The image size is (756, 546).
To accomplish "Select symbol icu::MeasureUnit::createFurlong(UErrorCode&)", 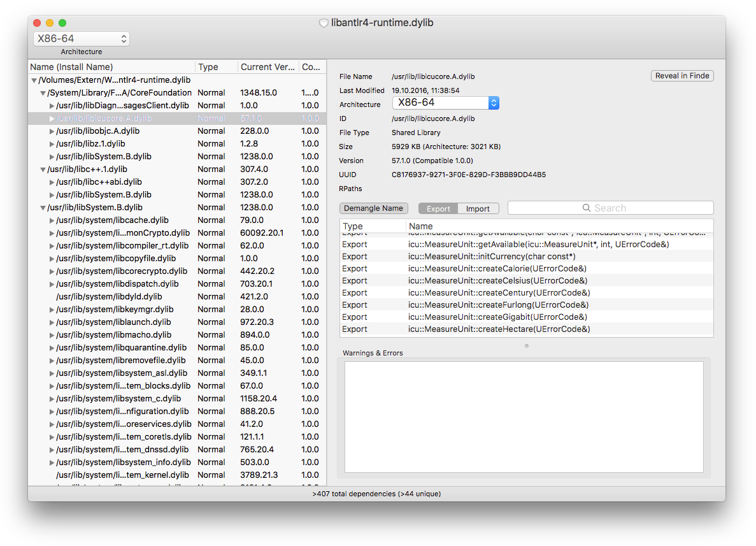I will pyautogui.click(x=527, y=305).
